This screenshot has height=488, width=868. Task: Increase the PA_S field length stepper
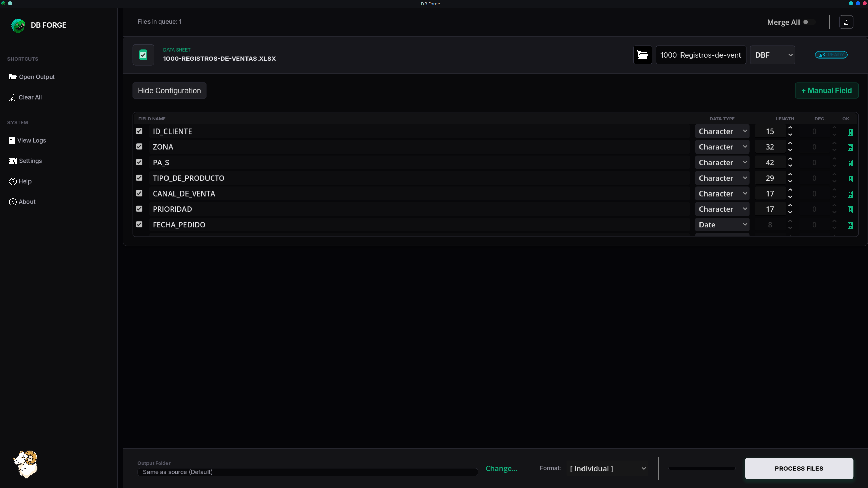(x=790, y=159)
